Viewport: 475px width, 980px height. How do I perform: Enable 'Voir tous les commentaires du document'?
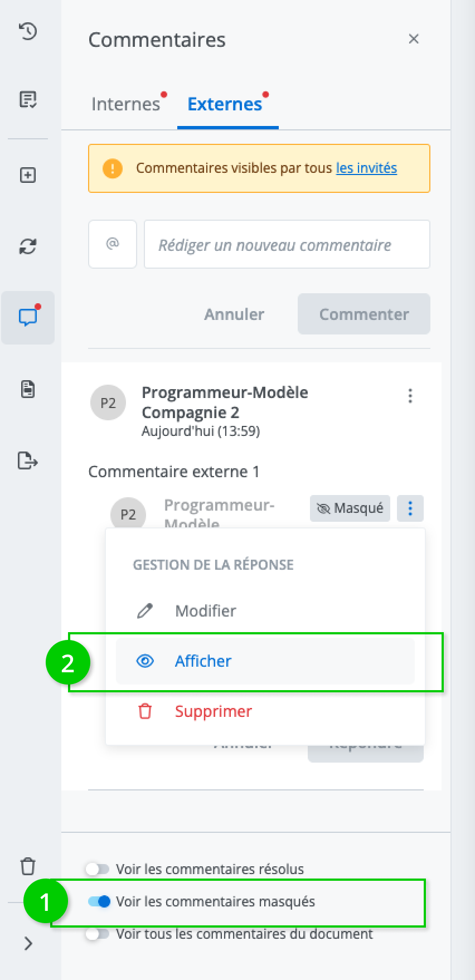click(x=98, y=934)
